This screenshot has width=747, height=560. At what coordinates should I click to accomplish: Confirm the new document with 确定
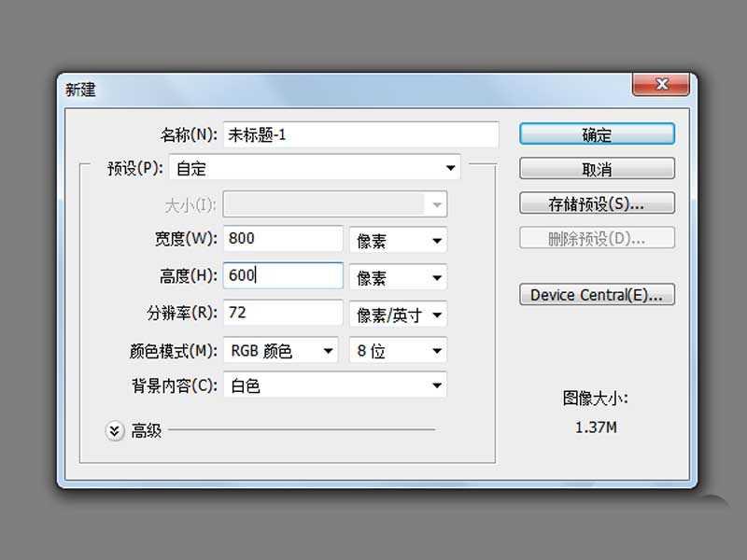597,133
